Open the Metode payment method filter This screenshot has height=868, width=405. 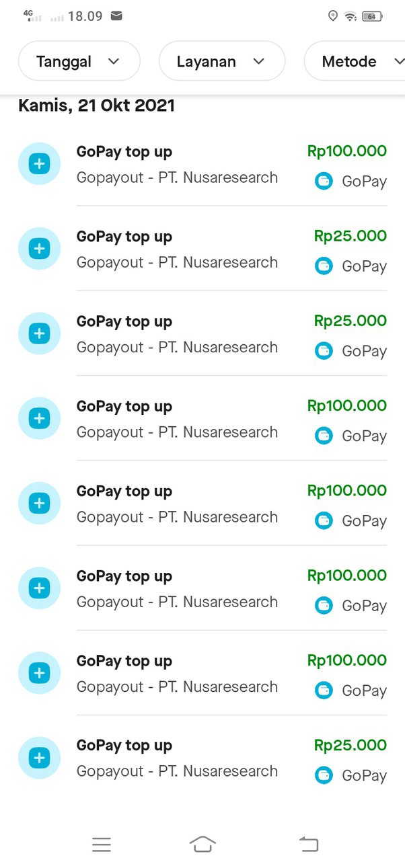click(355, 61)
